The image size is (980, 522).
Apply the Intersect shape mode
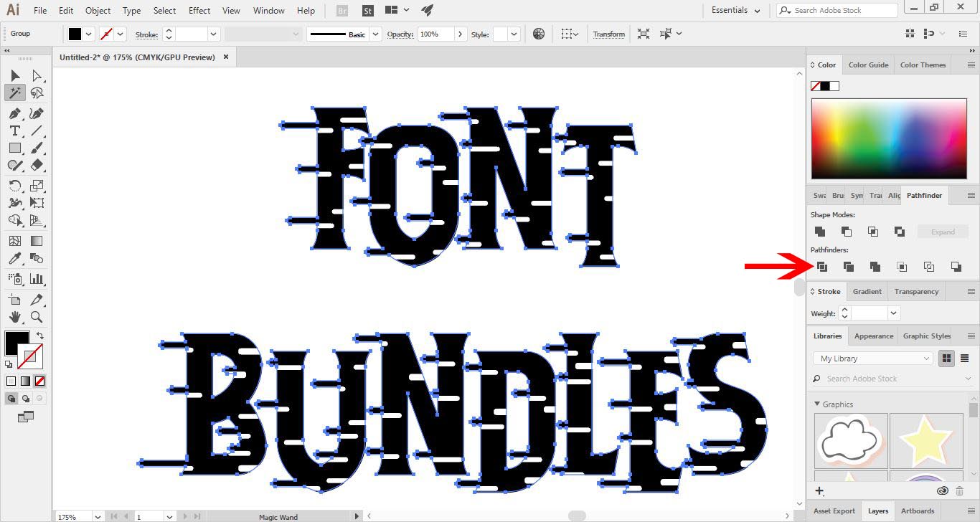(x=873, y=232)
